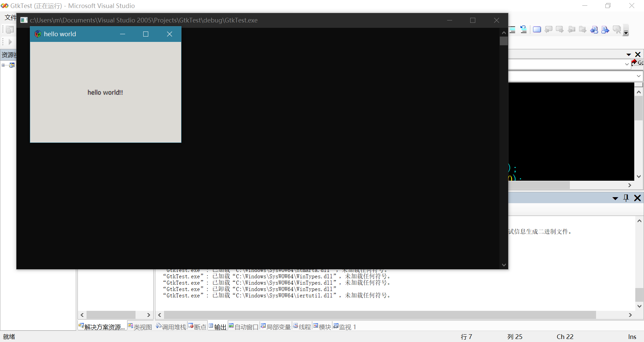
Task: Open the 文件 menu
Action: 10,17
